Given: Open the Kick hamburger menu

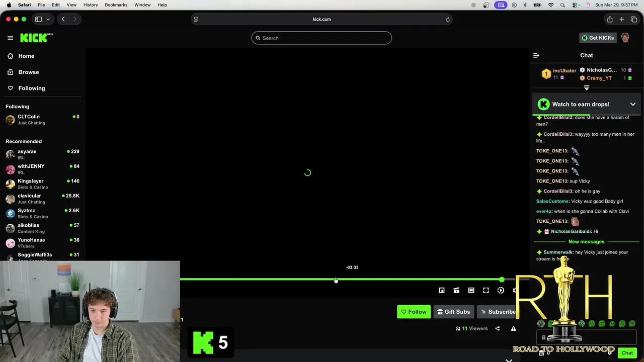Looking at the screenshot, I should point(10,38).
